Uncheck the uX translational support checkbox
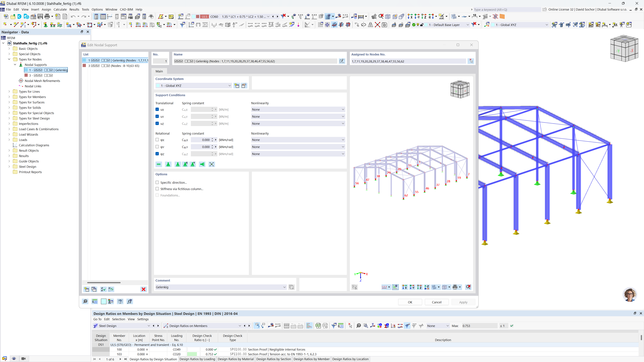644x362 pixels. click(157, 109)
